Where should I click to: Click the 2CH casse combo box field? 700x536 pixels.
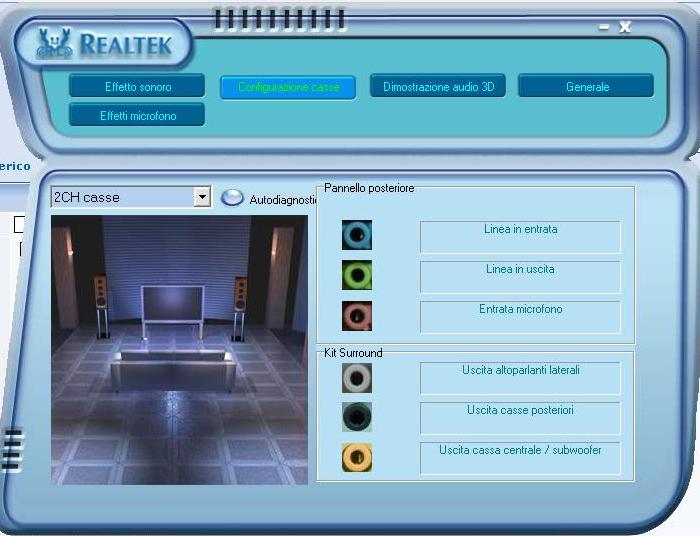click(x=131, y=197)
